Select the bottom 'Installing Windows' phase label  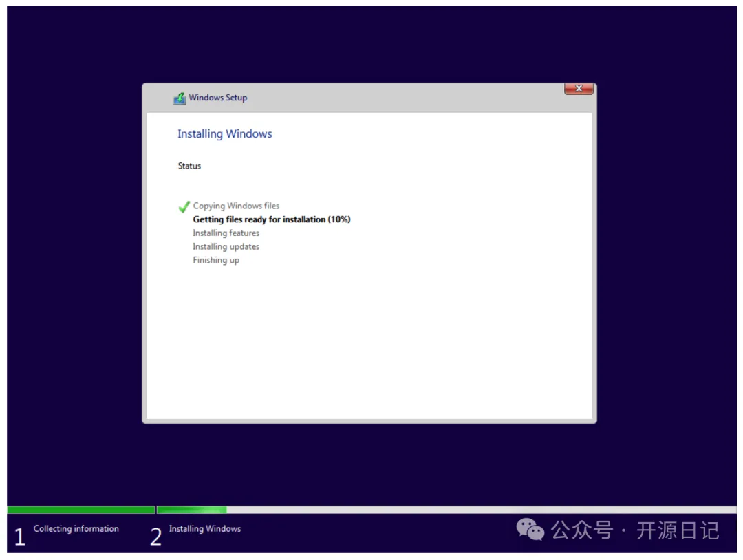pos(205,528)
